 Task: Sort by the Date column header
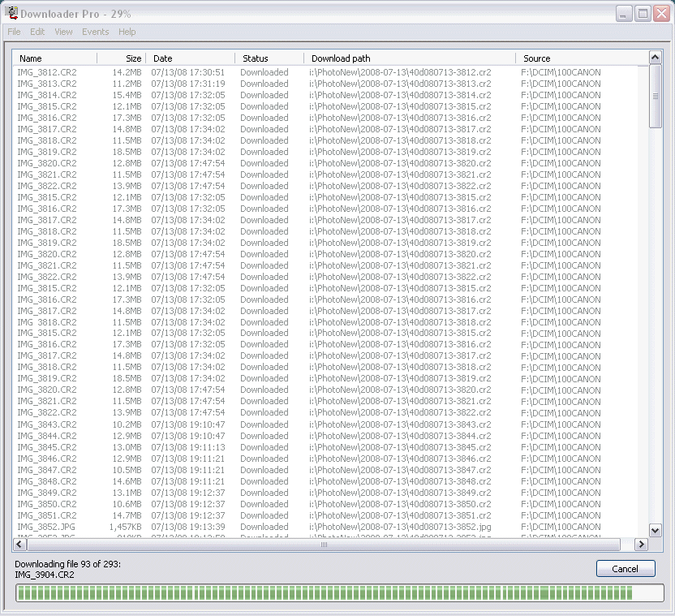point(191,58)
